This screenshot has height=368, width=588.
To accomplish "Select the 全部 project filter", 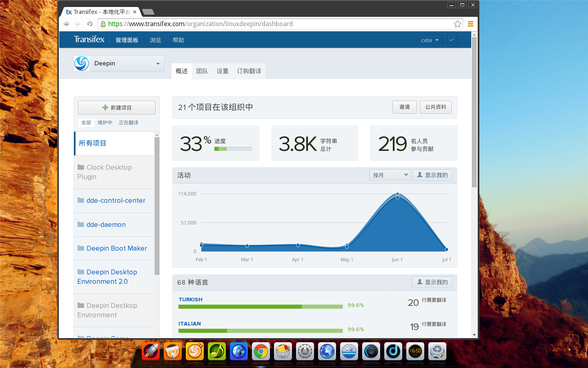I will (86, 123).
